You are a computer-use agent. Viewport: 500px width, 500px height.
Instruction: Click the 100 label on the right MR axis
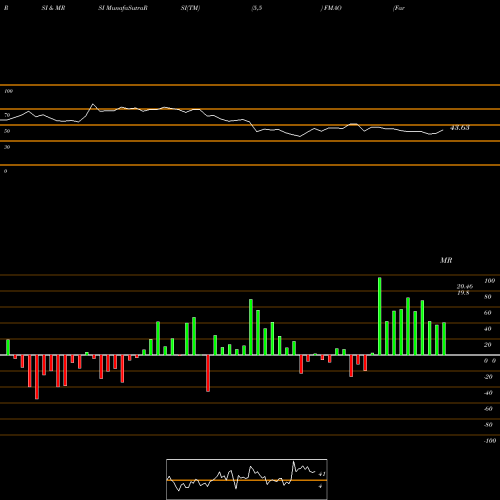point(490,281)
